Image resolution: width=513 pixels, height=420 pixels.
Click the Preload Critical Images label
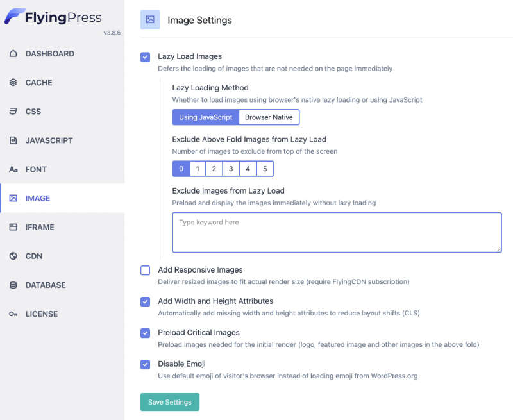tap(199, 332)
